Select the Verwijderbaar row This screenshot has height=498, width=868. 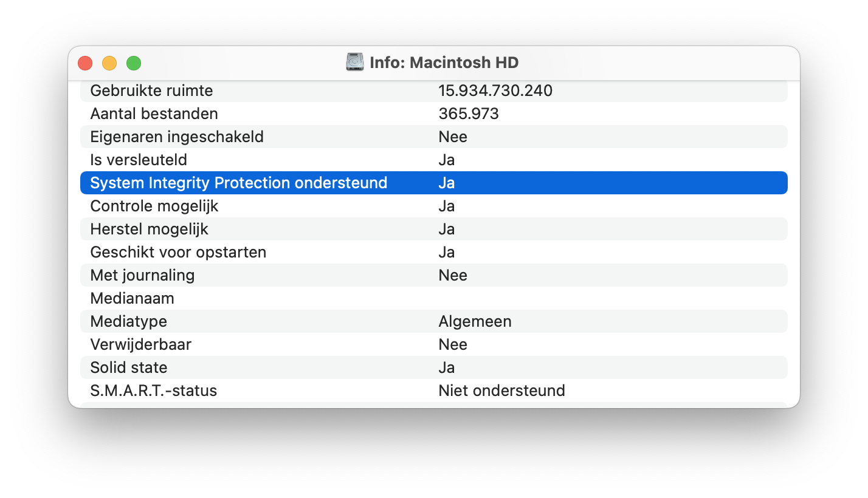tap(434, 344)
